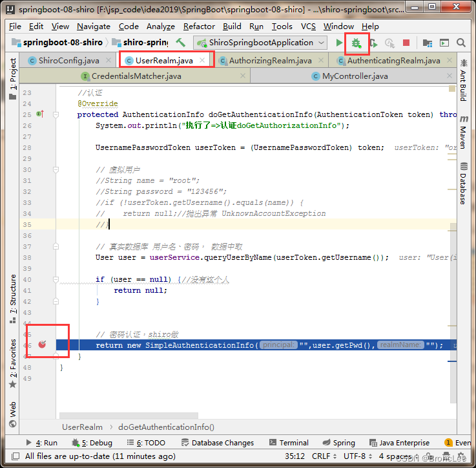Click the blue stripe mark in the error stripe
Image resolution: width=476 pixels, height=468 pixels.
[452, 361]
